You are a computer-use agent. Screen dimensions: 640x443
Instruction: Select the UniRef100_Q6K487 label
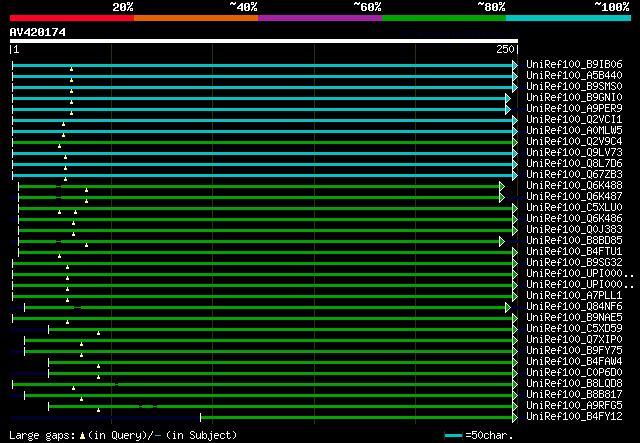click(574, 196)
